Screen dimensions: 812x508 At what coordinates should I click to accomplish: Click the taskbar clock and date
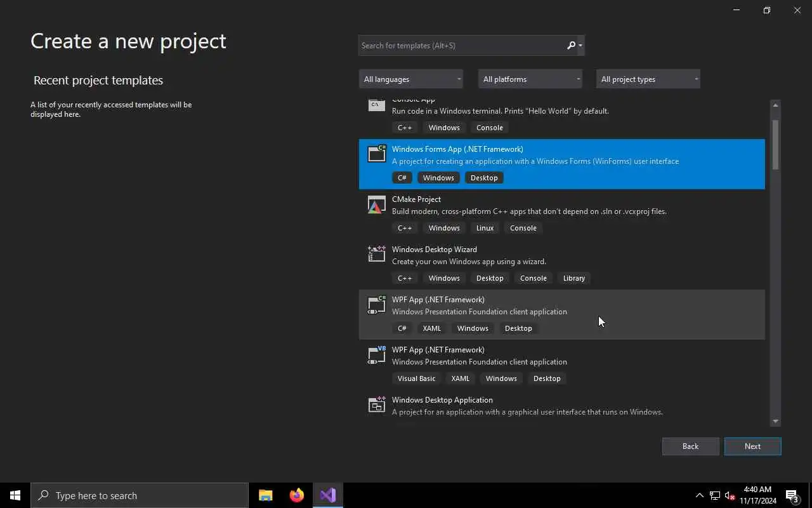[x=757, y=495]
